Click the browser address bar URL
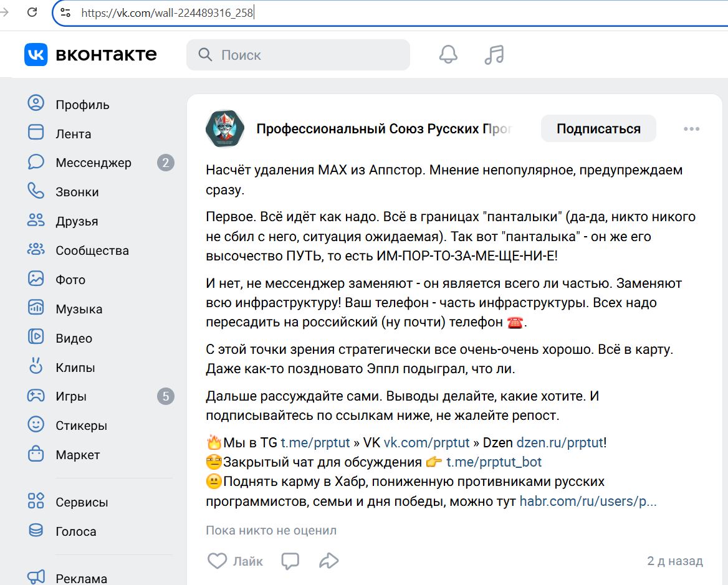Viewport: 728px width, 585px height. tap(167, 12)
